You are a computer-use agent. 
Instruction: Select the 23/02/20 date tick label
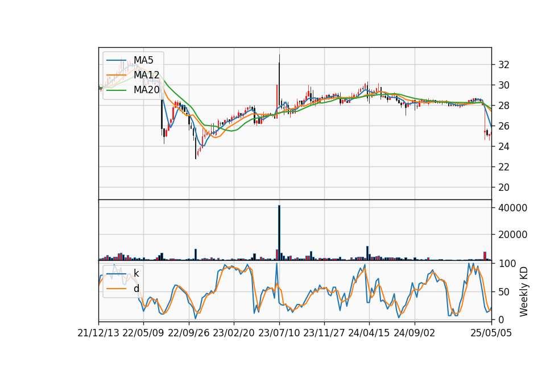point(234,333)
